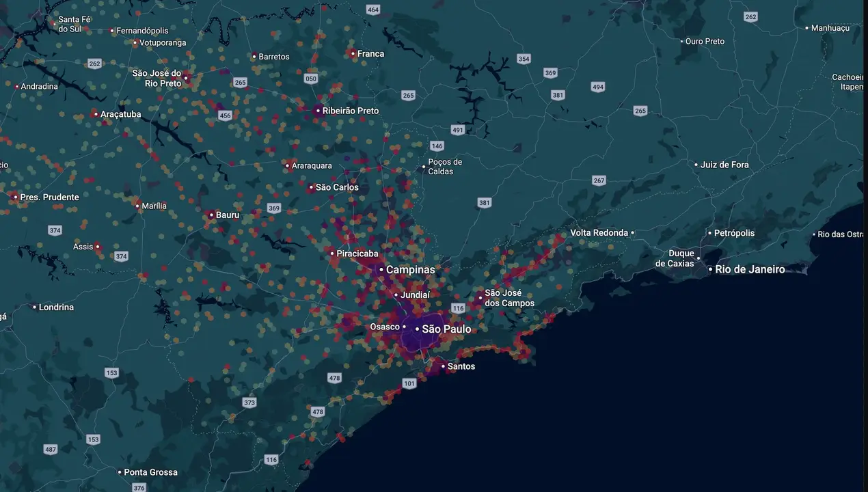Screen dimensions: 868x492
Task: Select the Ponta Grossa city label
Action: click(151, 472)
